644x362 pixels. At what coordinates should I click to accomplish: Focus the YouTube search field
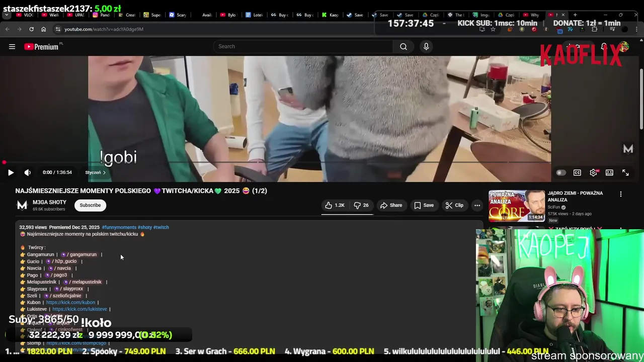[x=303, y=46]
